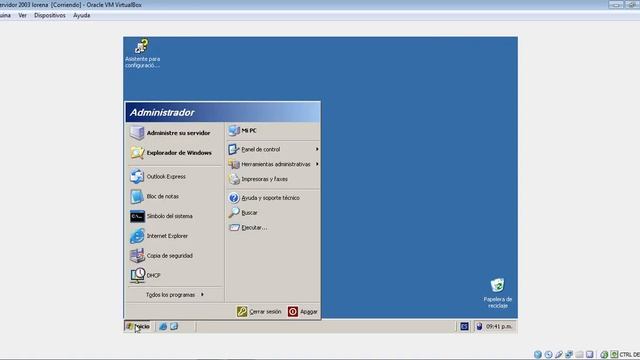Click VirtualBox display status icon
640x360 pixels.
click(x=589, y=355)
